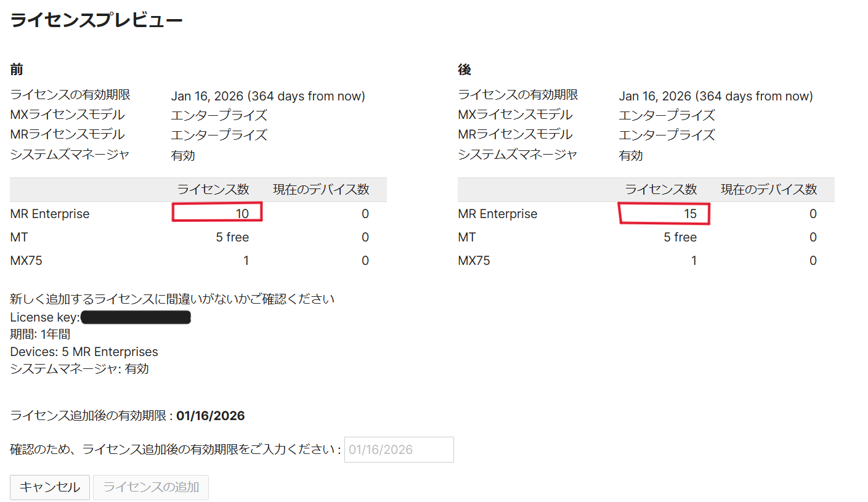Click the キャンセル button
Screen dimensions: 868x502
click(49, 487)
